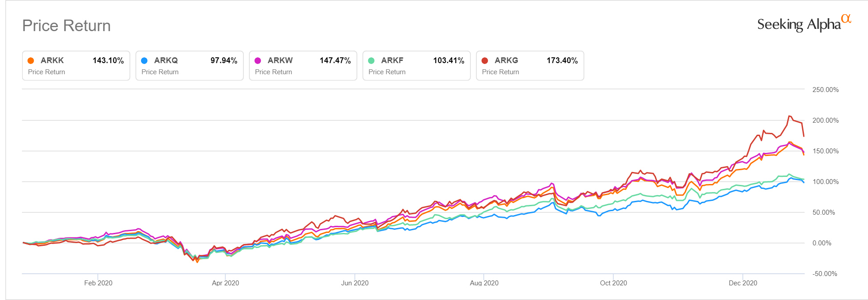Screen dimensions: 868x300
Task: Click the 147.47% ARKW return value
Action: 335,60
